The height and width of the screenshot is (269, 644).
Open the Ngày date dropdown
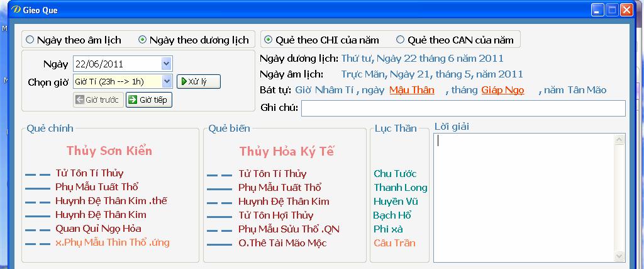coord(166,64)
